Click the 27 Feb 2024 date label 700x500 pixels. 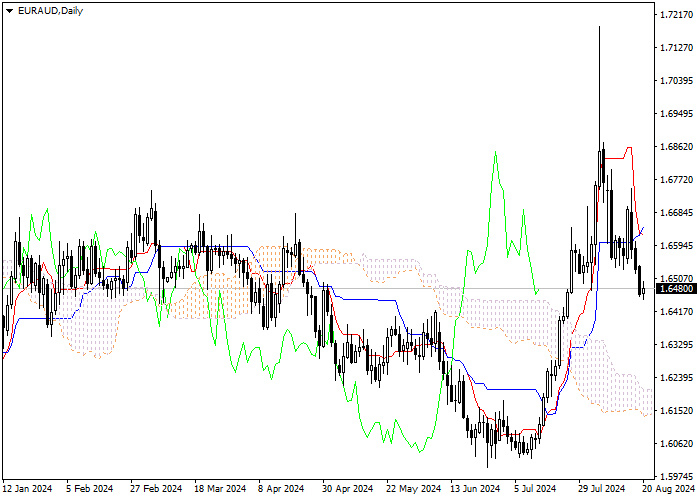point(156,489)
